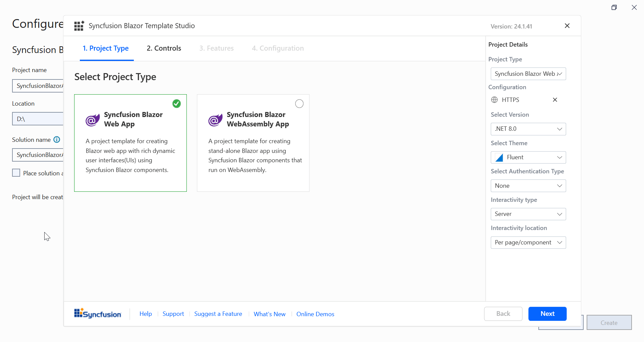Switch to the Controls tab
This screenshot has width=644, height=342.
163,48
